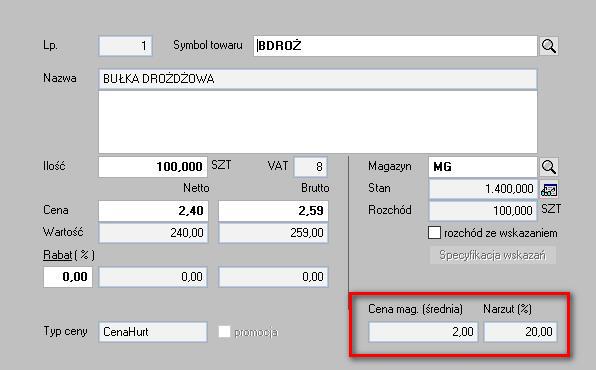Open product search next to Symbol towaru
The image size is (596, 370).
point(548,46)
